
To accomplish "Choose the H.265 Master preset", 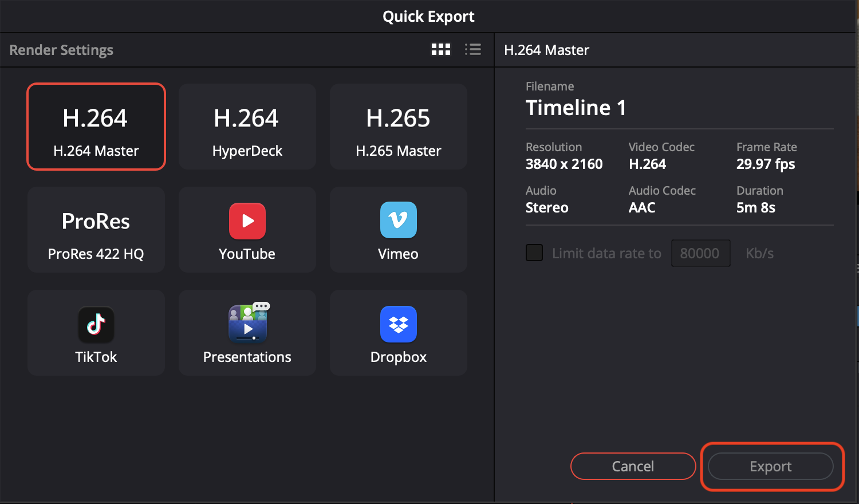I will pos(398,127).
